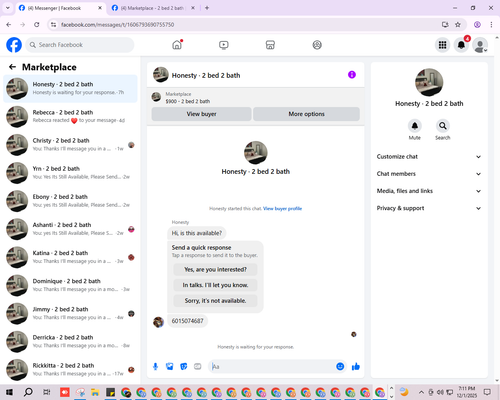
Task: Open the Chrome three-dot menu
Action: click(x=491, y=24)
